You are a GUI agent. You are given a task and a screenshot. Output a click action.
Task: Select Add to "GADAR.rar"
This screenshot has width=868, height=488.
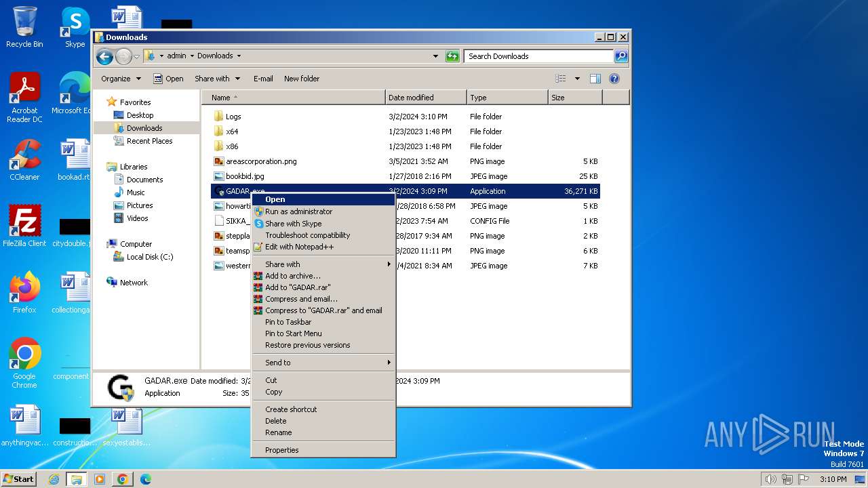pos(323,287)
